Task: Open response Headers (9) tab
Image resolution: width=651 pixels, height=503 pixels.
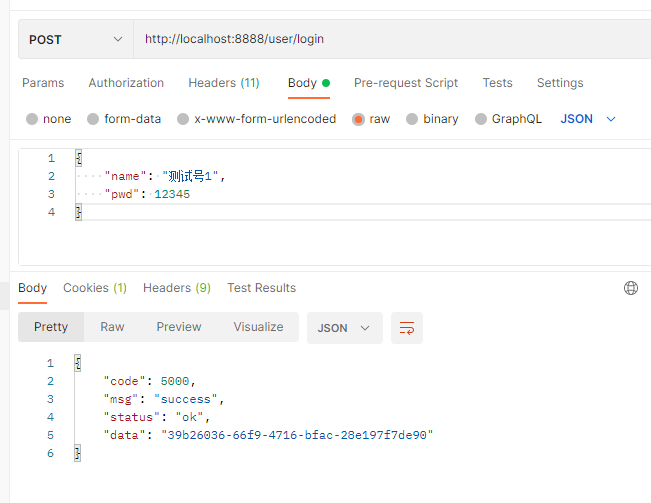Action: 177,288
